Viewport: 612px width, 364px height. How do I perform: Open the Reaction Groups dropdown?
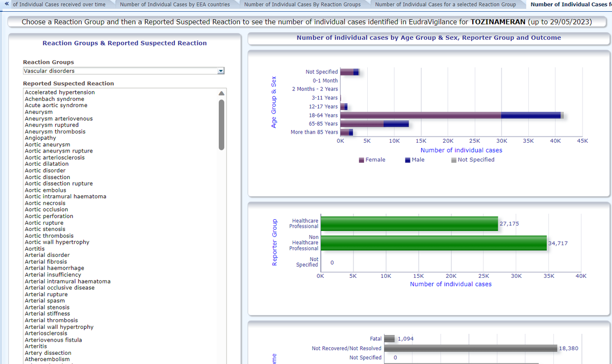(221, 71)
